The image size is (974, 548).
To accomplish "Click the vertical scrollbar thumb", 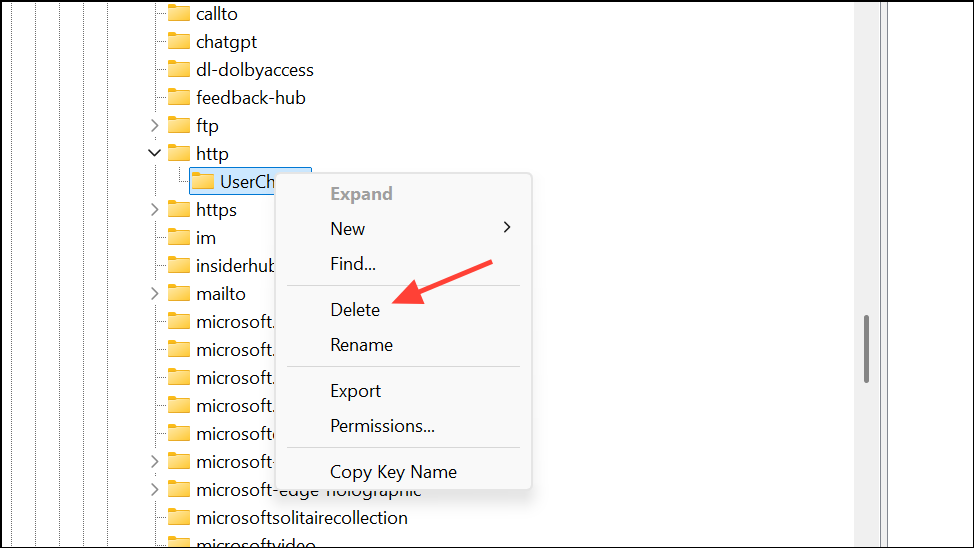I will click(x=866, y=348).
